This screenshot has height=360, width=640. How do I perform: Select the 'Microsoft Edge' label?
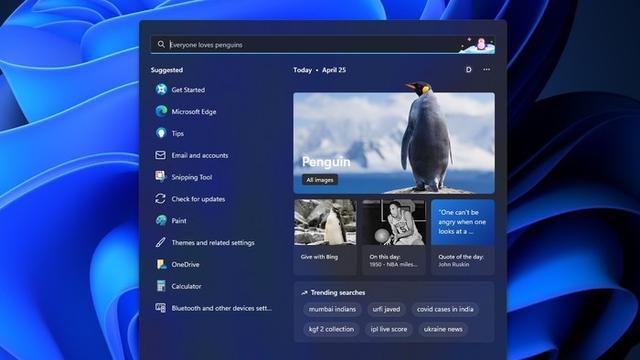[x=194, y=111]
